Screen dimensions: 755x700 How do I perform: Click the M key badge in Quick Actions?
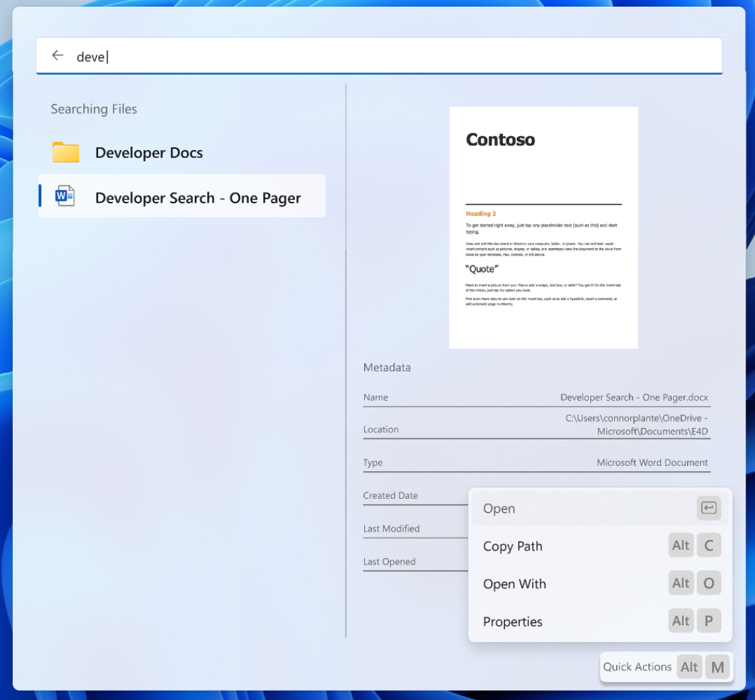point(717,667)
